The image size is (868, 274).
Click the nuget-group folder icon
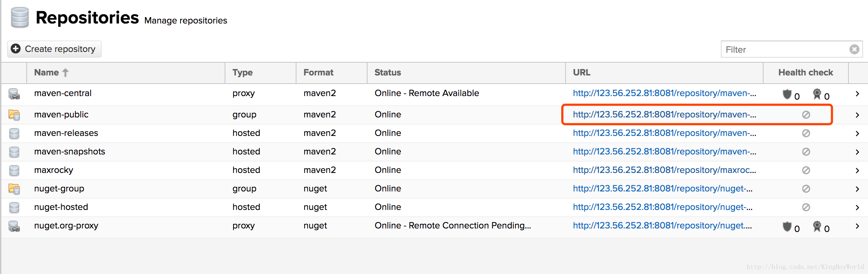coord(14,189)
